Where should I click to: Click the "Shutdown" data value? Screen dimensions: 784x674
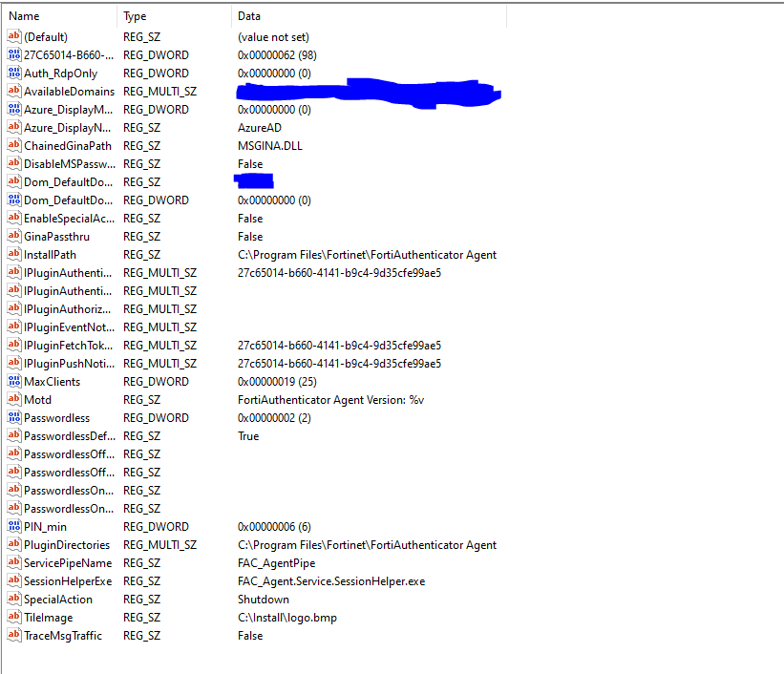coord(264,600)
